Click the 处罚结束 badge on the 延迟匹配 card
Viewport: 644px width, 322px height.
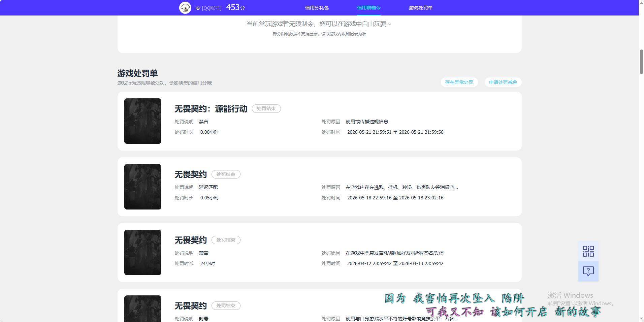[226, 174]
